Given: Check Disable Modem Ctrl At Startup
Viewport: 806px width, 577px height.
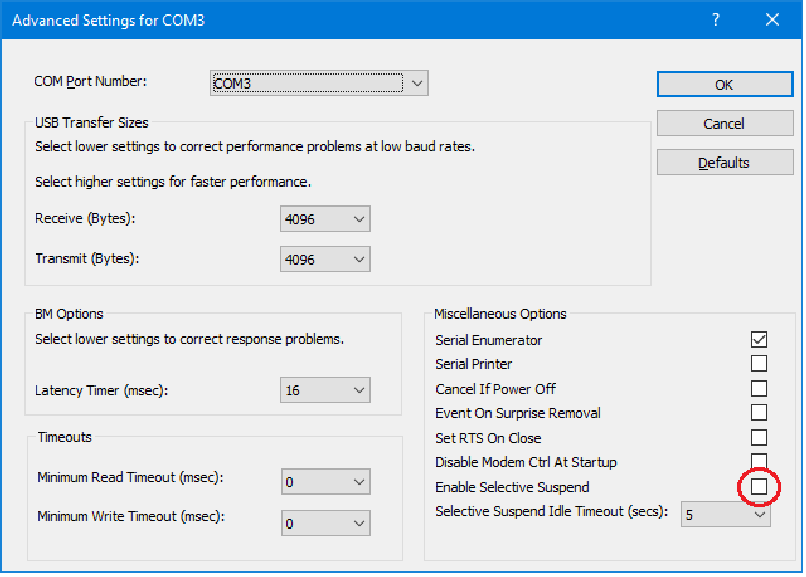Looking at the screenshot, I should coord(759,461).
